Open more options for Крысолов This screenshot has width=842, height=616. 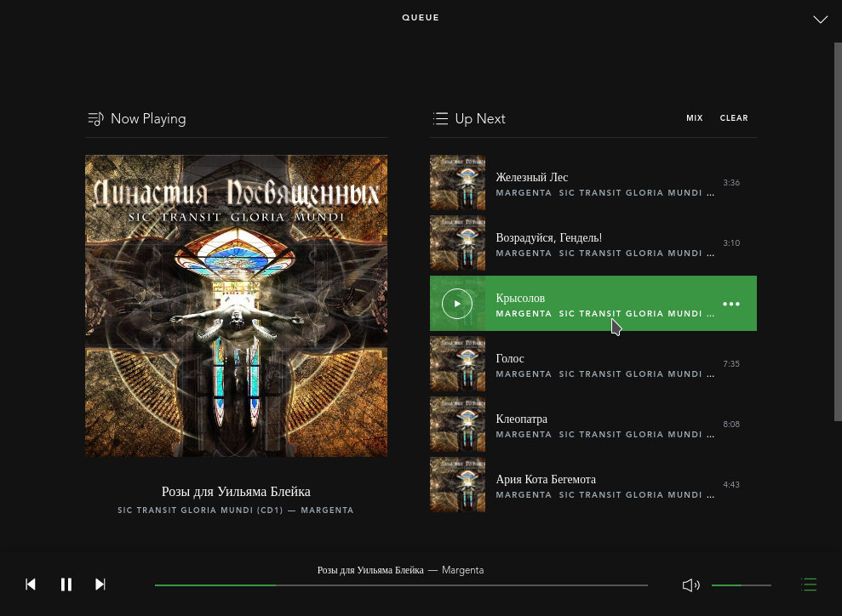point(730,304)
